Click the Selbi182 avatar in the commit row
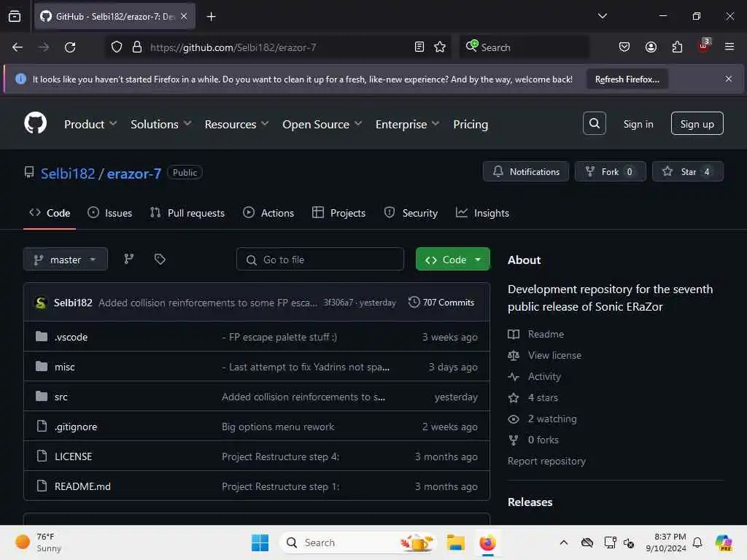 pos(41,303)
